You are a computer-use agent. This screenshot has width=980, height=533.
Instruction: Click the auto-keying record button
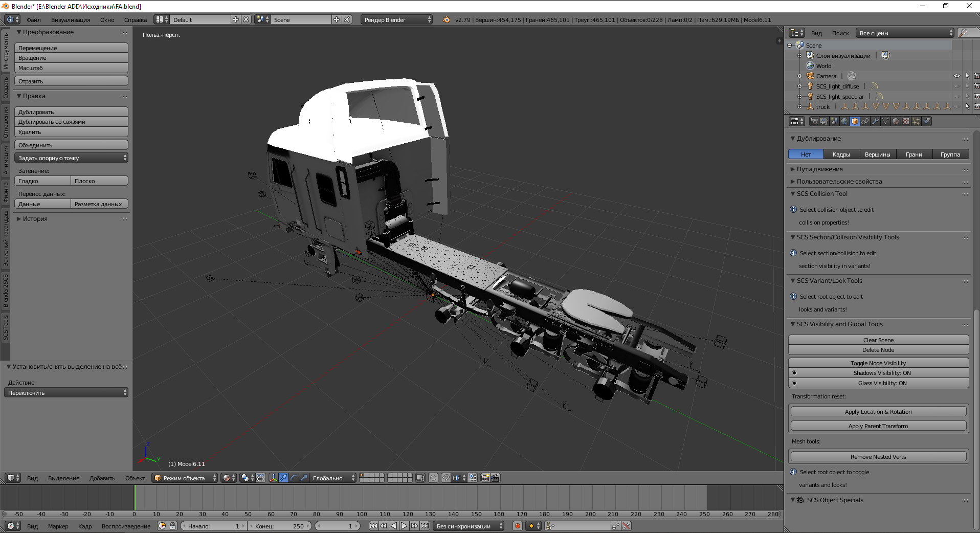518,526
